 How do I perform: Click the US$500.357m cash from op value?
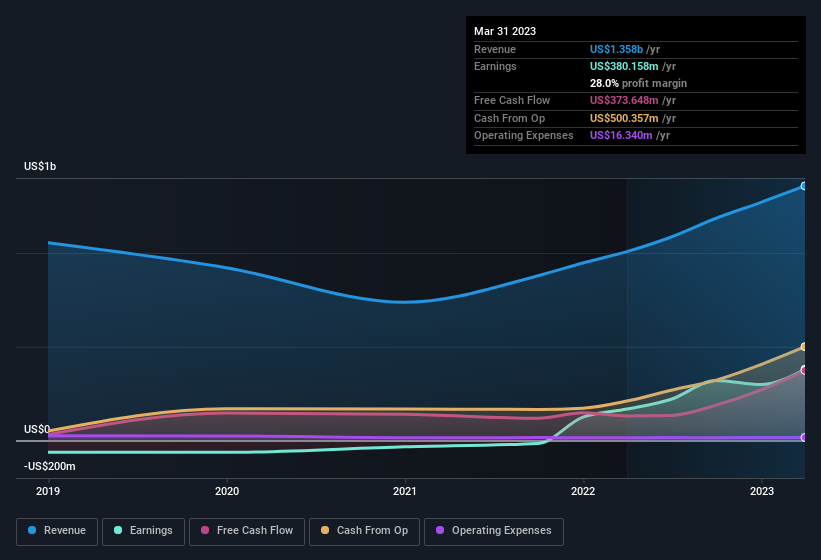(624, 118)
